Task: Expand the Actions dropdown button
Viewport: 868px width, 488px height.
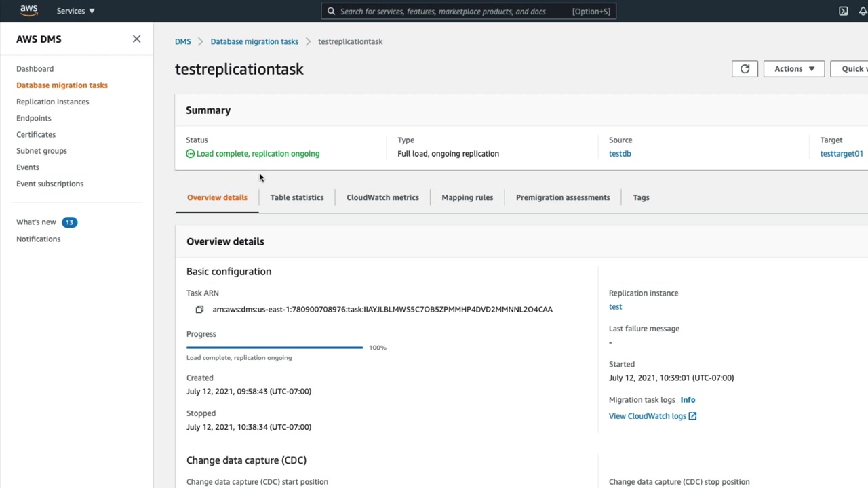Action: (x=793, y=68)
